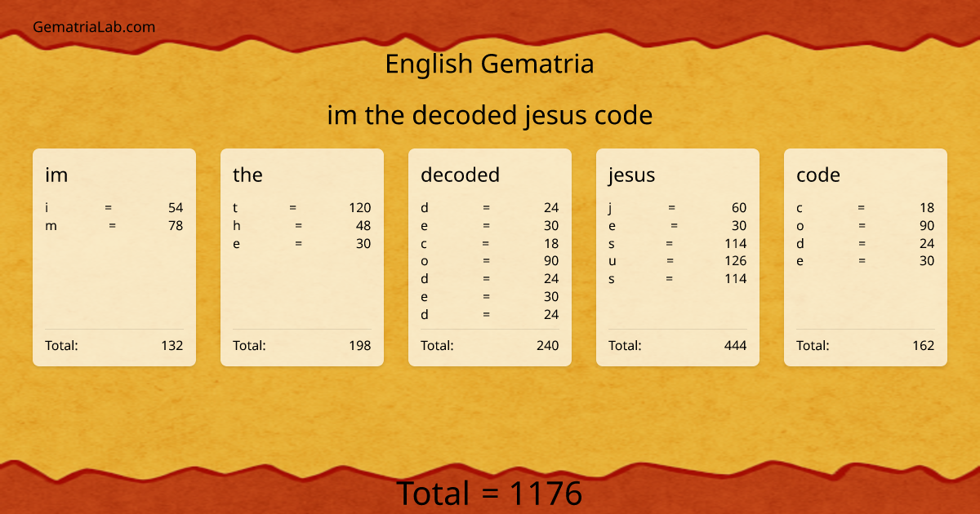
Task: Click the equals sign in the j row
Action: click(671, 207)
